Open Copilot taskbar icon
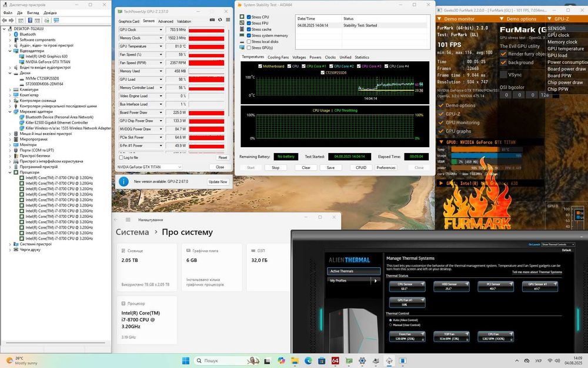 click(x=281, y=361)
